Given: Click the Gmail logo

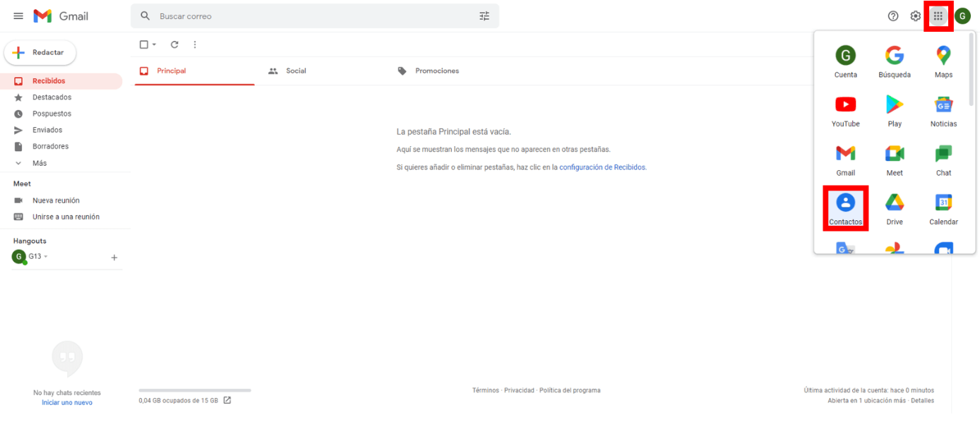Looking at the screenshot, I should pyautogui.click(x=61, y=16).
